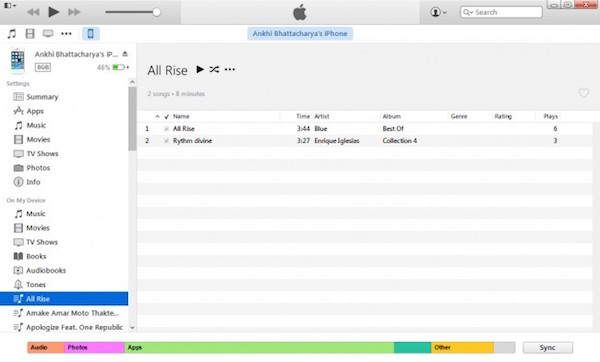Love the All Rise playlist with heart icon
This screenshot has height=362, width=600.
point(584,93)
